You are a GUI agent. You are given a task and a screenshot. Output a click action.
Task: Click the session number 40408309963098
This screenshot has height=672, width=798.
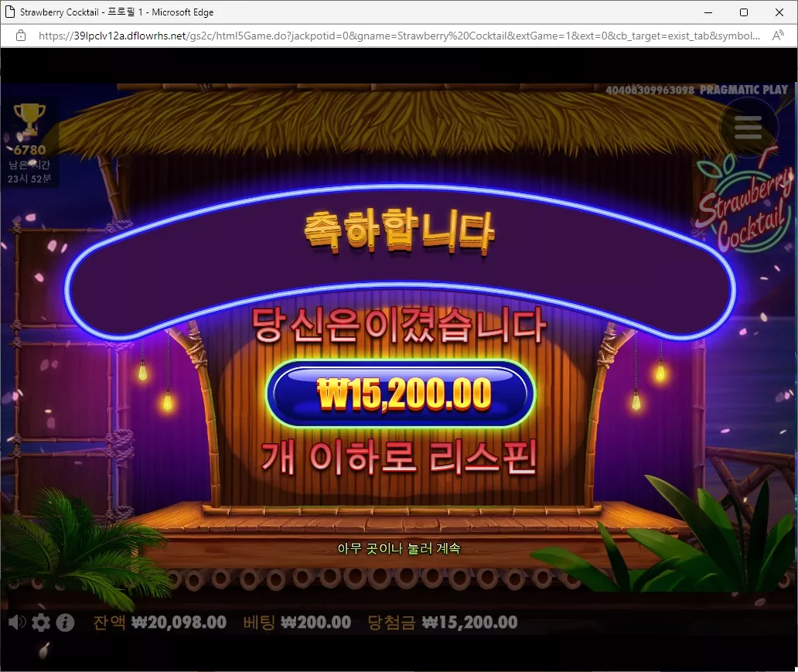[650, 90]
